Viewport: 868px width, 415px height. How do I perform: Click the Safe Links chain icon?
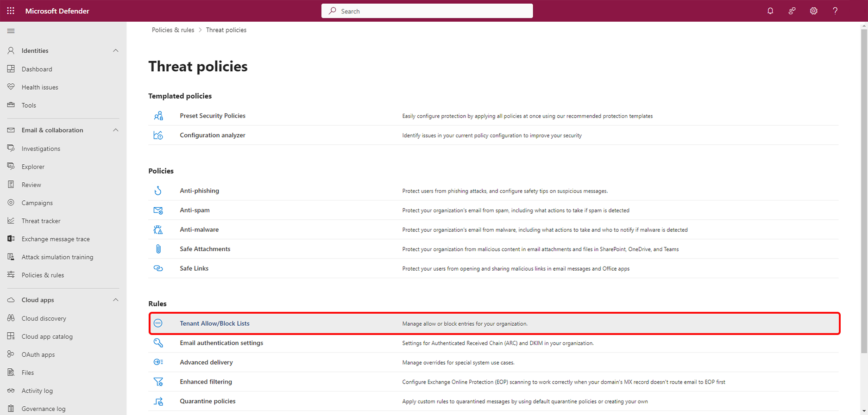(158, 268)
